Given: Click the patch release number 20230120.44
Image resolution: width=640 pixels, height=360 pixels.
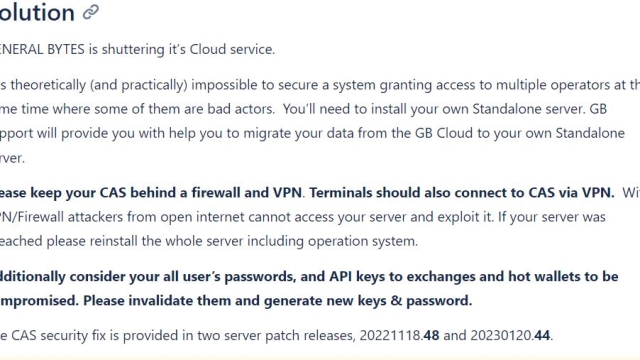Looking at the screenshot, I should click(510, 336).
